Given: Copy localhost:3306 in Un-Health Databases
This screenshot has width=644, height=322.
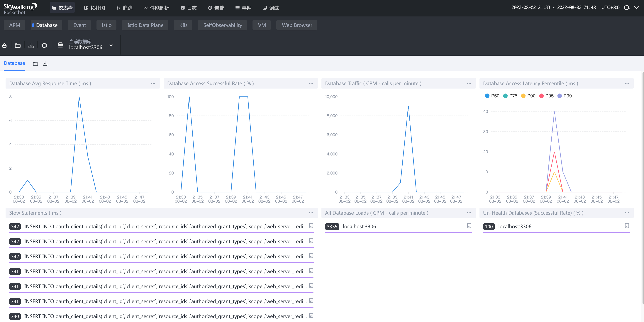Looking at the screenshot, I should click(x=627, y=226).
